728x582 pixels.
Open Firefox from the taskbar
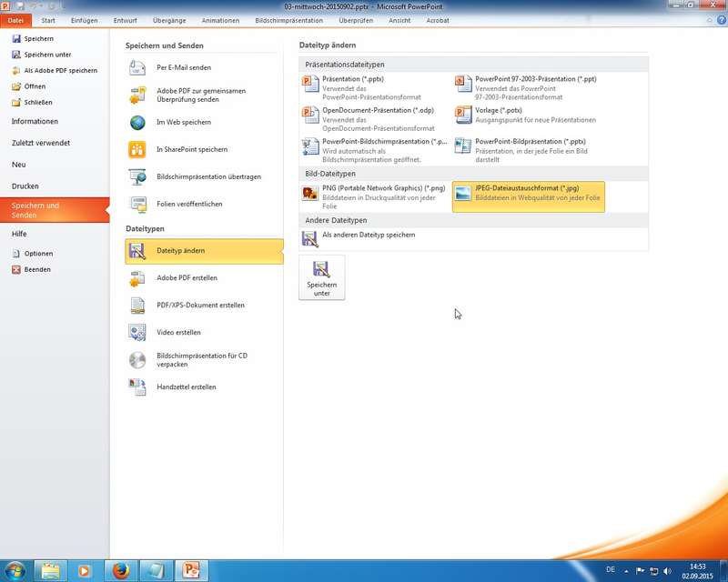coord(121,570)
